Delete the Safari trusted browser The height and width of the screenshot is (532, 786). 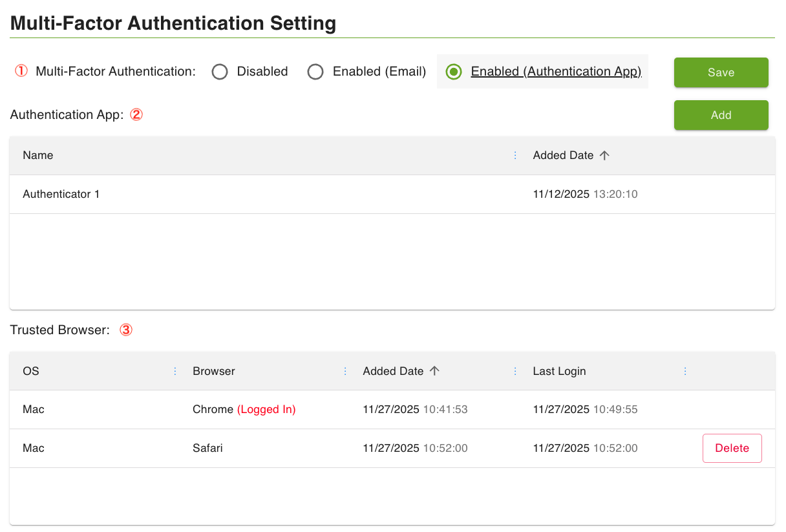tap(732, 448)
